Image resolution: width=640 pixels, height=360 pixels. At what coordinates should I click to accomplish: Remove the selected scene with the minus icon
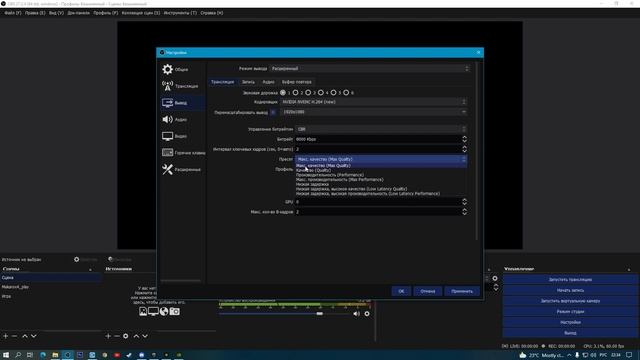[x=14, y=336]
